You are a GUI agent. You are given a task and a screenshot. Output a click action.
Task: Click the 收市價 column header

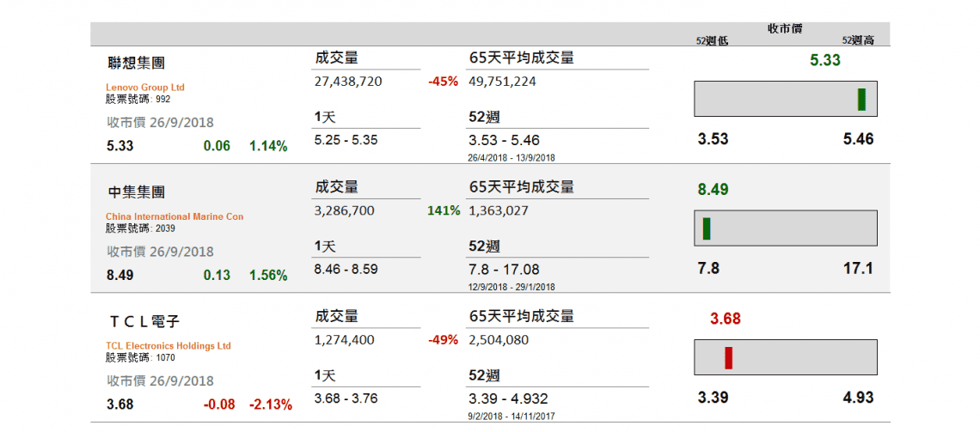click(x=785, y=29)
